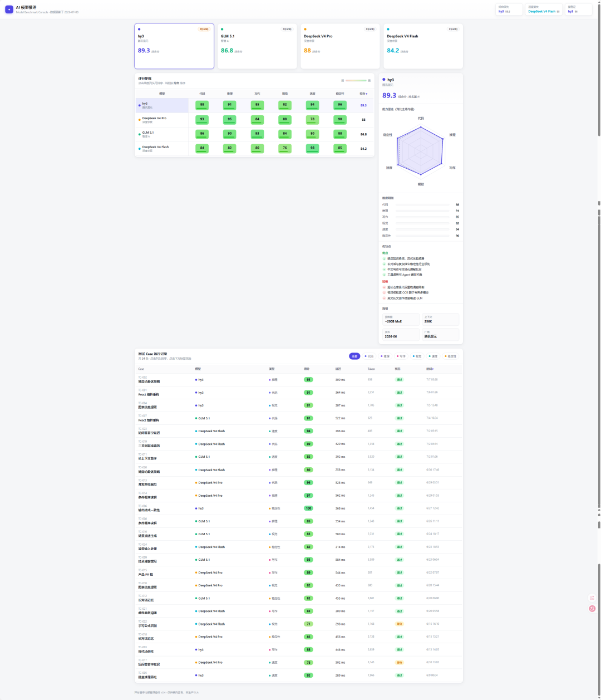Open case TC-004 图表信息提取 row

pos(299,405)
